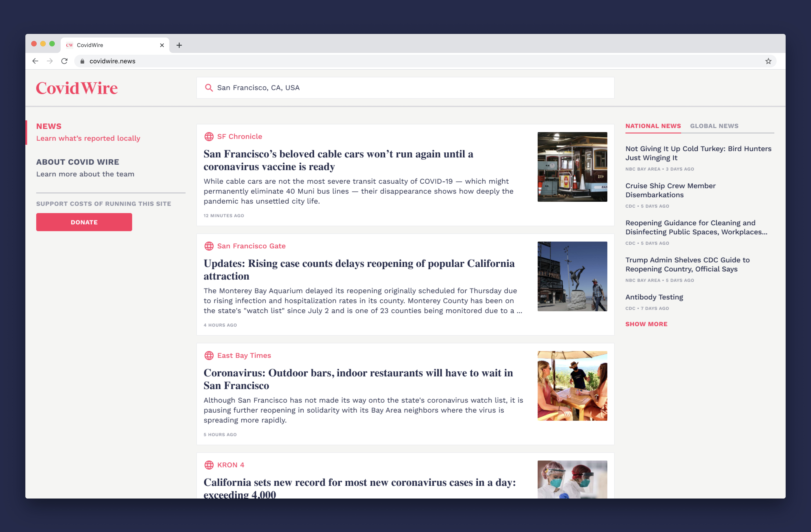Screen dimensions: 811x532
Task: Select the National News tab
Action: [653, 126]
